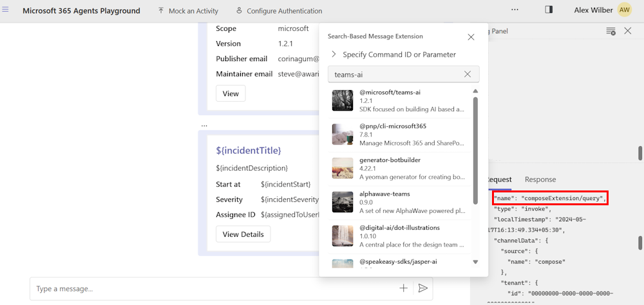Select the @digital-ai/dot-illustrations result
The width and height of the screenshot is (644, 305).
[x=401, y=236]
